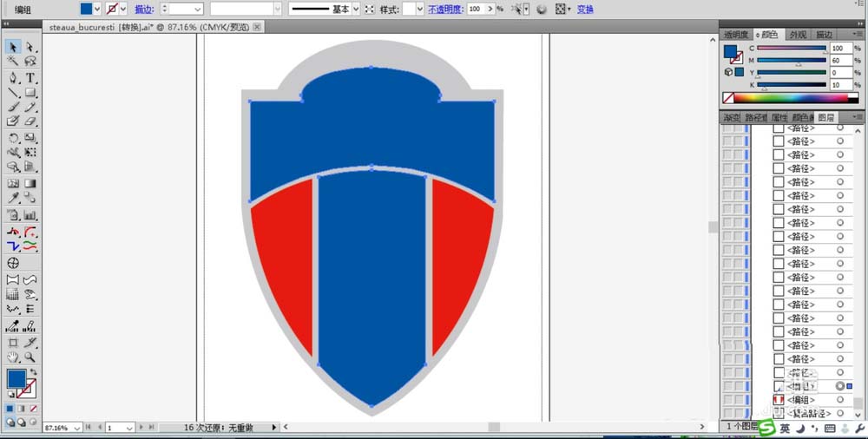Viewport: 868px width, 439px height.
Task: Select the Scale tool
Action: coord(30,138)
